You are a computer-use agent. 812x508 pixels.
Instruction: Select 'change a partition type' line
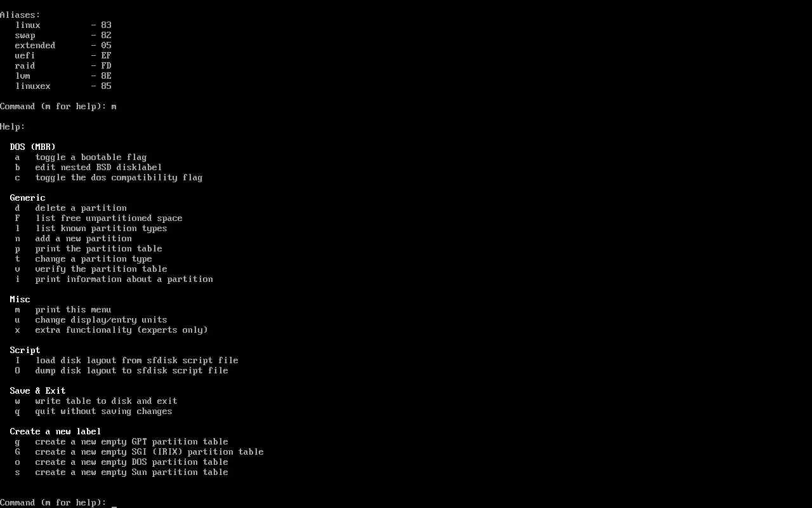pos(83,258)
